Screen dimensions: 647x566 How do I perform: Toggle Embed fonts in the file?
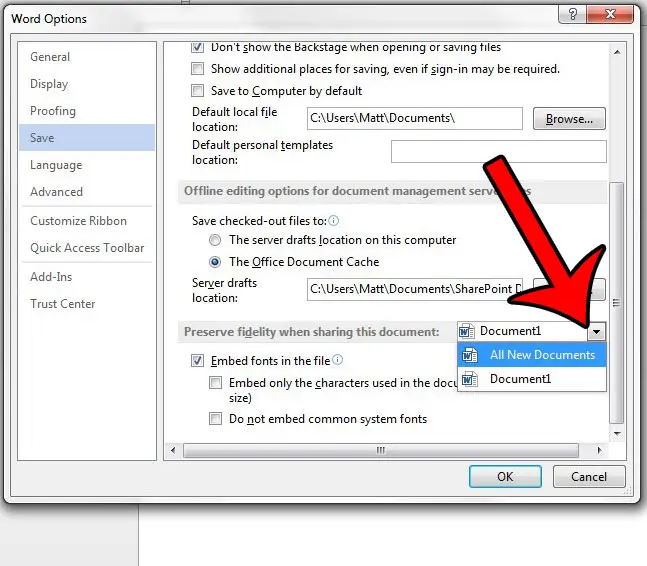click(197, 361)
